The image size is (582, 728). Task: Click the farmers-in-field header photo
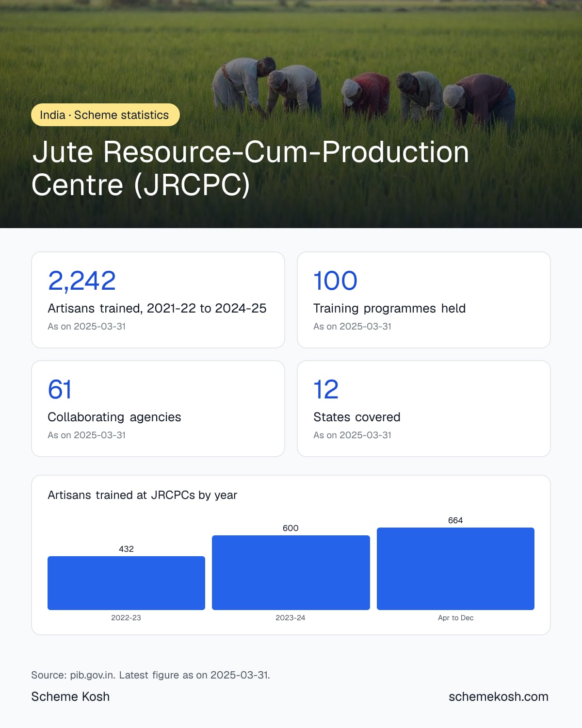pyautogui.click(x=291, y=114)
